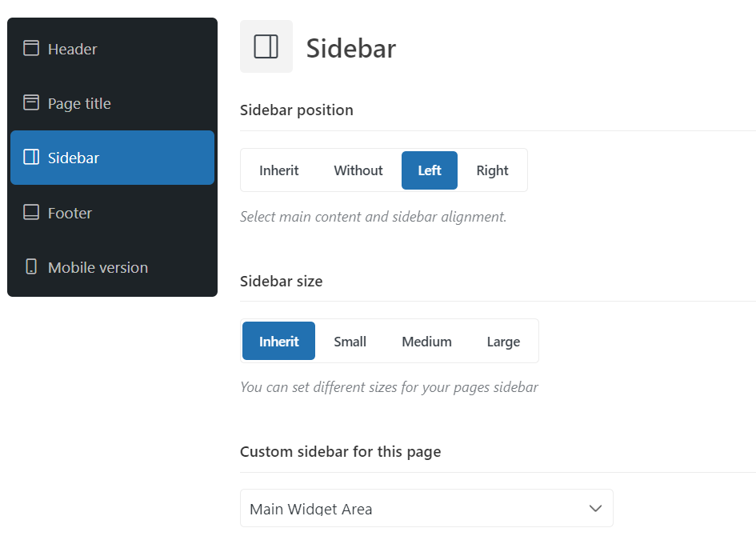Image resolution: width=756 pixels, height=536 pixels.
Task: Go to the Footer settings tab
Action: [x=112, y=212]
